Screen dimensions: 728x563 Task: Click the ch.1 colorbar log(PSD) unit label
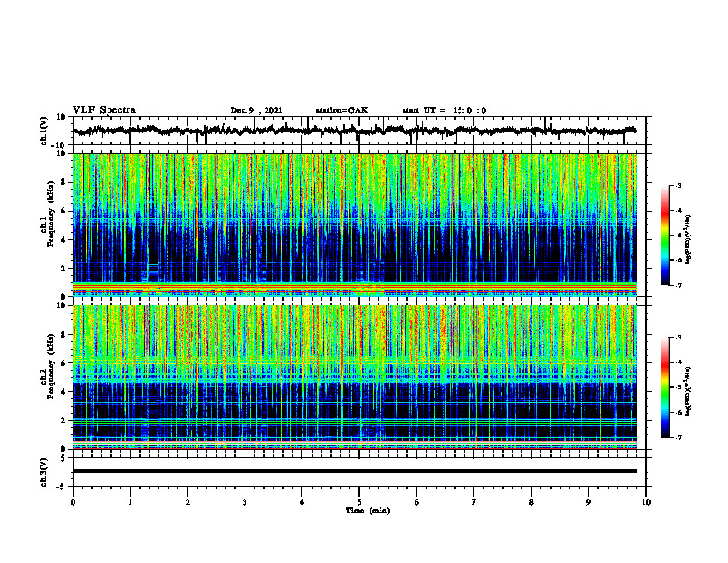click(x=688, y=240)
